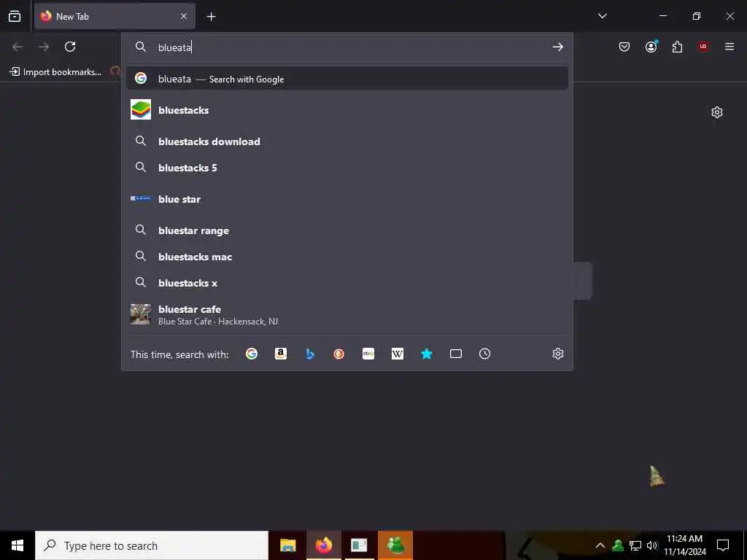Click the taskbar clock showing 11:24 AM
The image size is (747, 560).
coord(684,545)
